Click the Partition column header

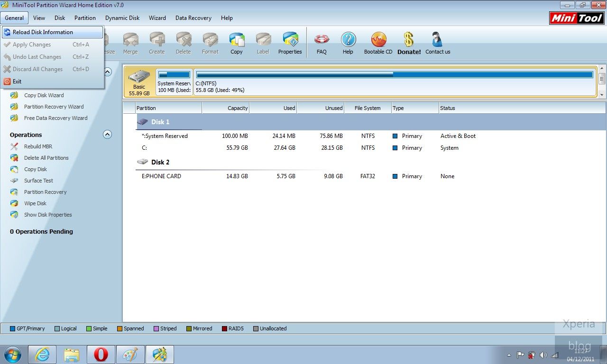coord(169,108)
